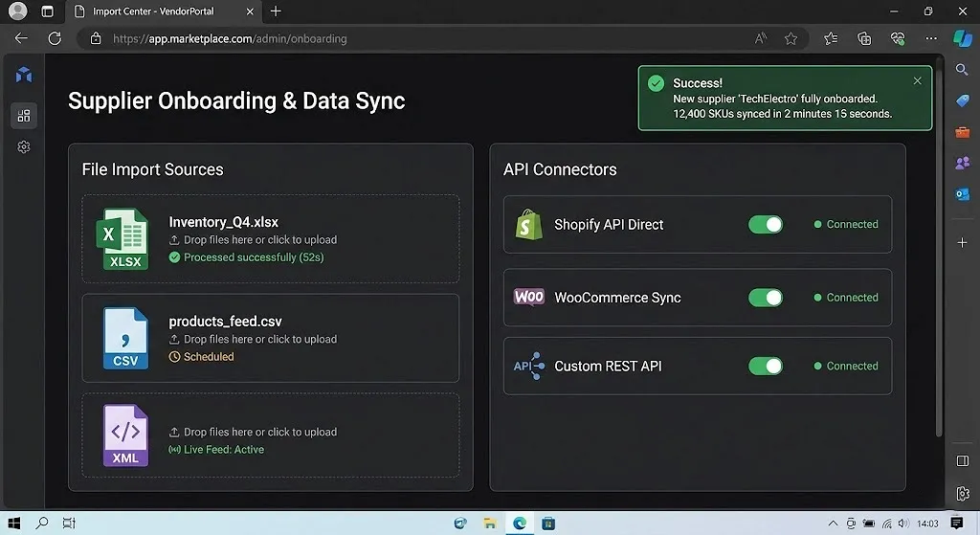Click Drop files here under products_feed.csv
Screen dimensions: 980x535
[x=259, y=339]
